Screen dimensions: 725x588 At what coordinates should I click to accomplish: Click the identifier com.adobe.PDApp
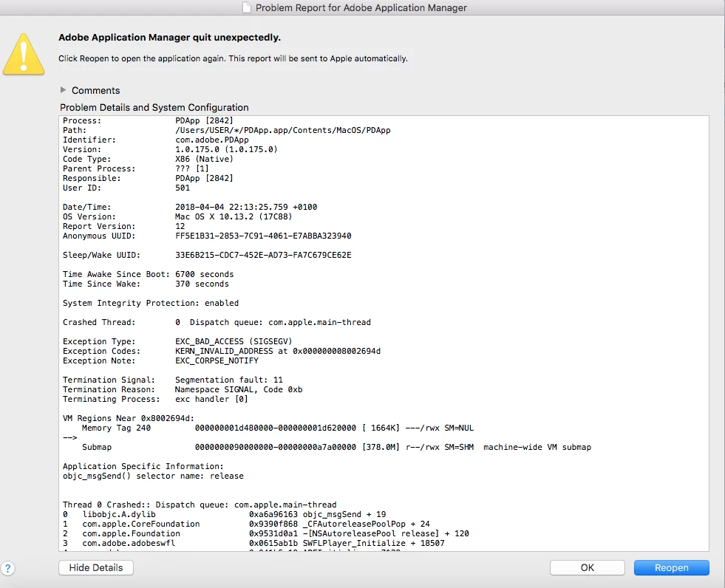tap(212, 140)
